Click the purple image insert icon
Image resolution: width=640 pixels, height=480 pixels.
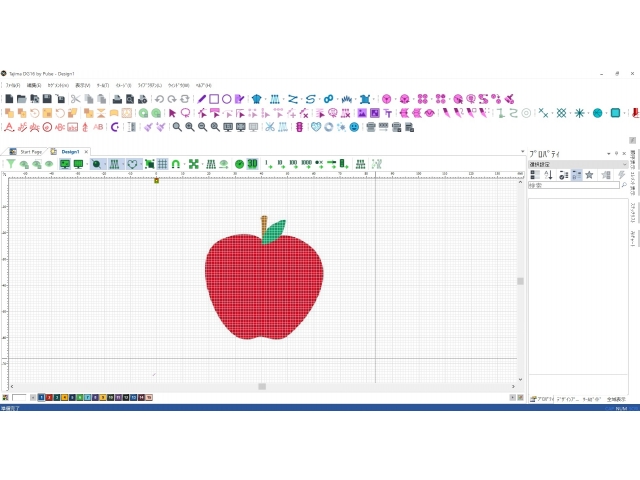[362, 113]
